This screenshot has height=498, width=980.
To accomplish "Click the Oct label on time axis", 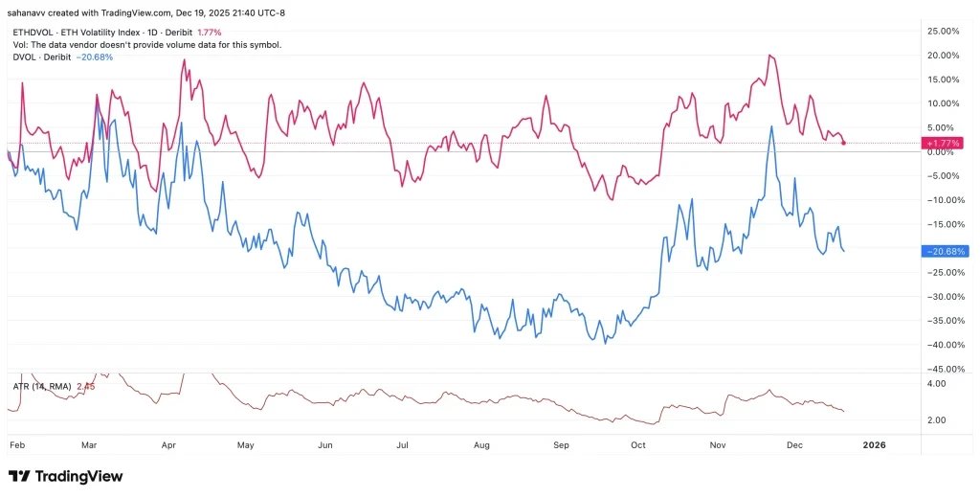I will [x=638, y=445].
